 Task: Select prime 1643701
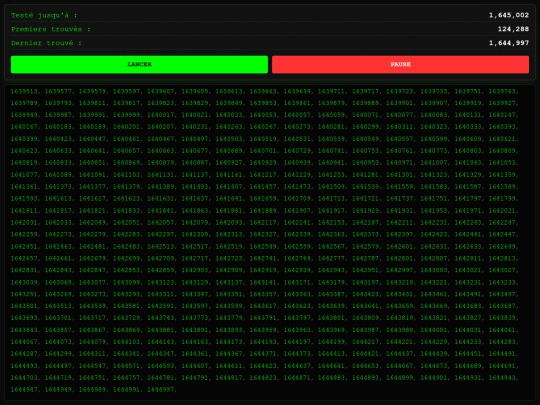(x=58, y=318)
